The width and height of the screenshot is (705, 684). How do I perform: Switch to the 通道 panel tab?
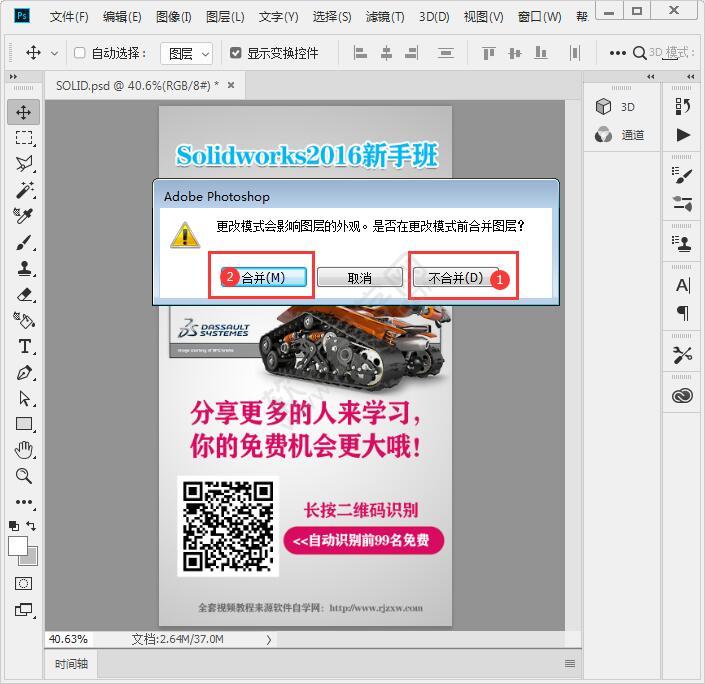point(620,135)
